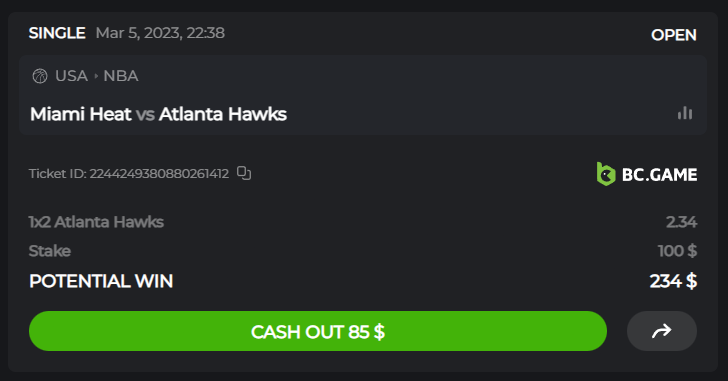Click the BC.GAME logo
Viewport: 728px width, 381px height.
(x=647, y=174)
